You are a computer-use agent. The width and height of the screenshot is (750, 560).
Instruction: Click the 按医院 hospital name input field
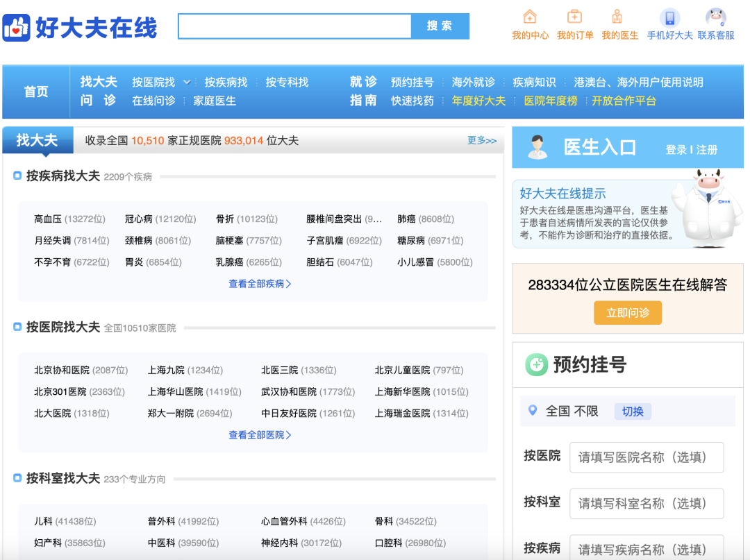pos(646,457)
